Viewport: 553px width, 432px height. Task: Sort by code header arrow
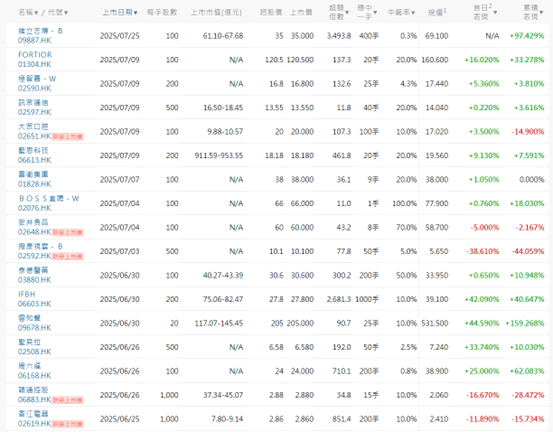(66, 13)
